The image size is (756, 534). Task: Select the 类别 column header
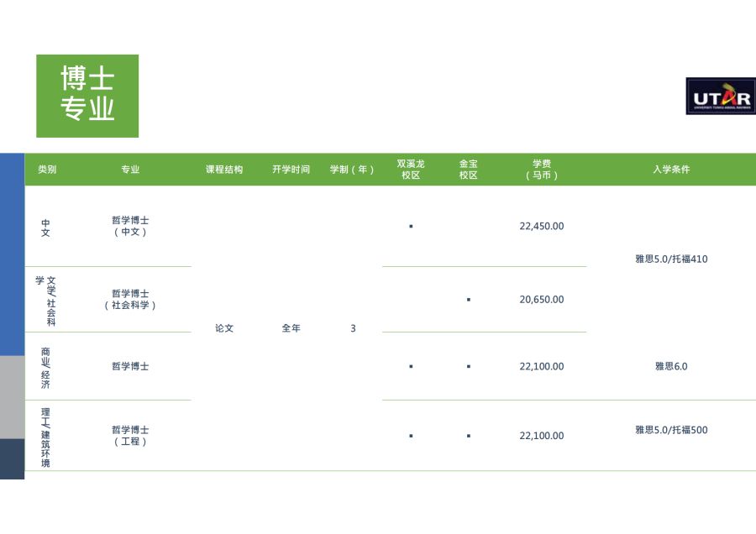point(47,170)
